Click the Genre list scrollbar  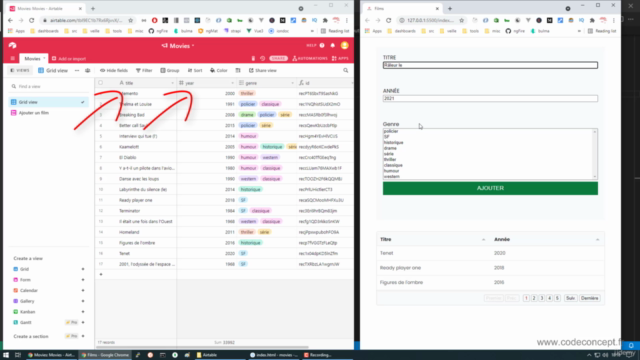[595, 154]
